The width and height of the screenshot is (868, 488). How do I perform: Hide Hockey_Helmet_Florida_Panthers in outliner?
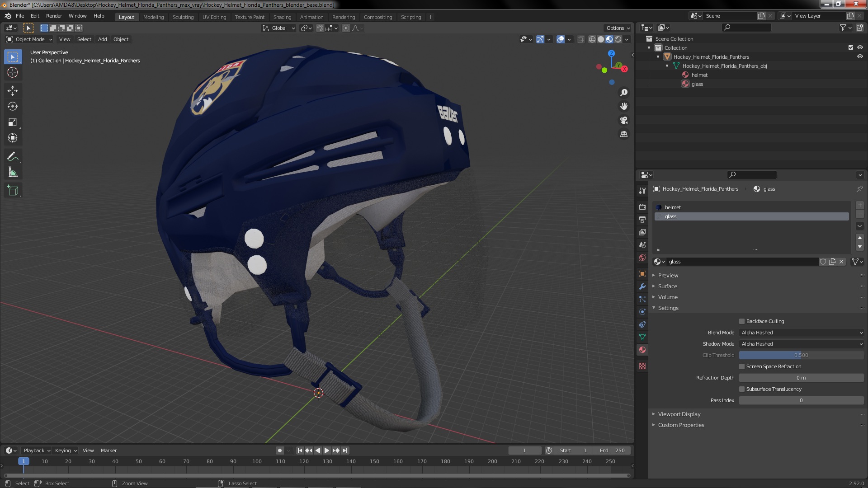(x=860, y=57)
